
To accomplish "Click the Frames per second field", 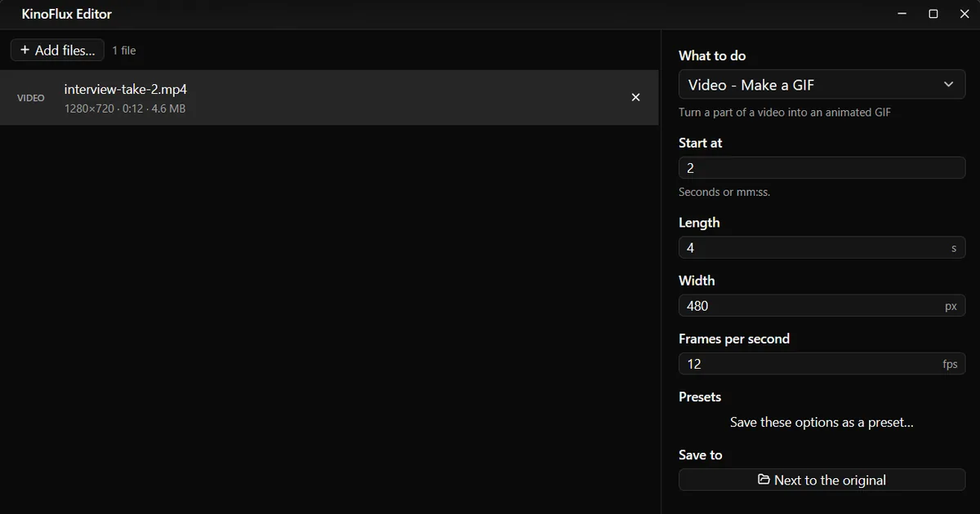I will (822, 364).
